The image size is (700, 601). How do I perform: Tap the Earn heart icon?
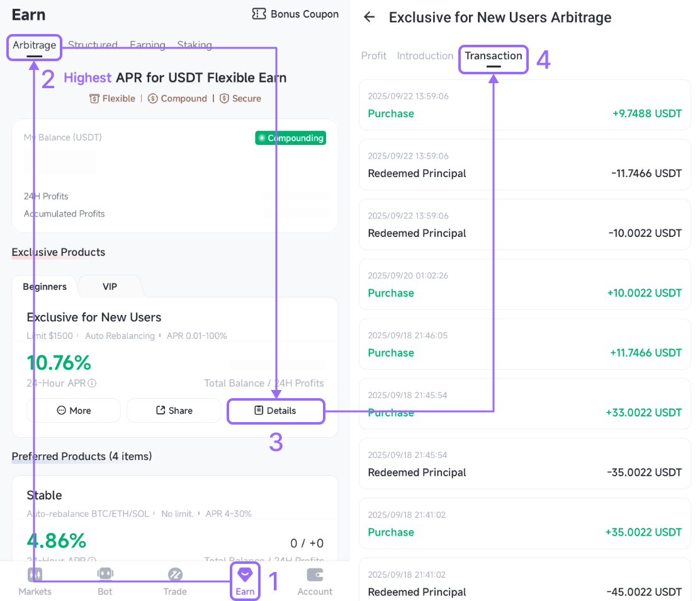point(245,575)
